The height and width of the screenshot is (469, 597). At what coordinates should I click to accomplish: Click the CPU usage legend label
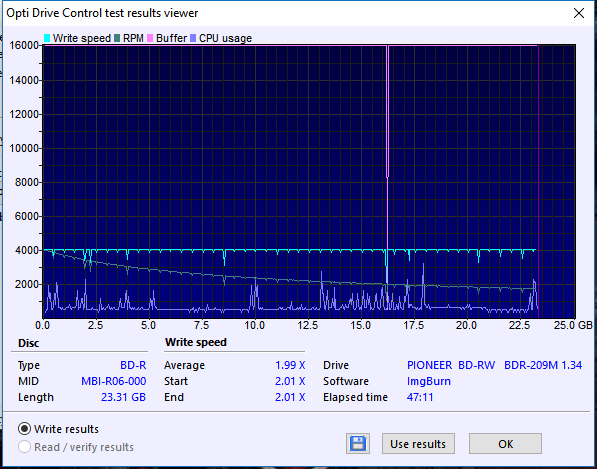tap(225, 38)
